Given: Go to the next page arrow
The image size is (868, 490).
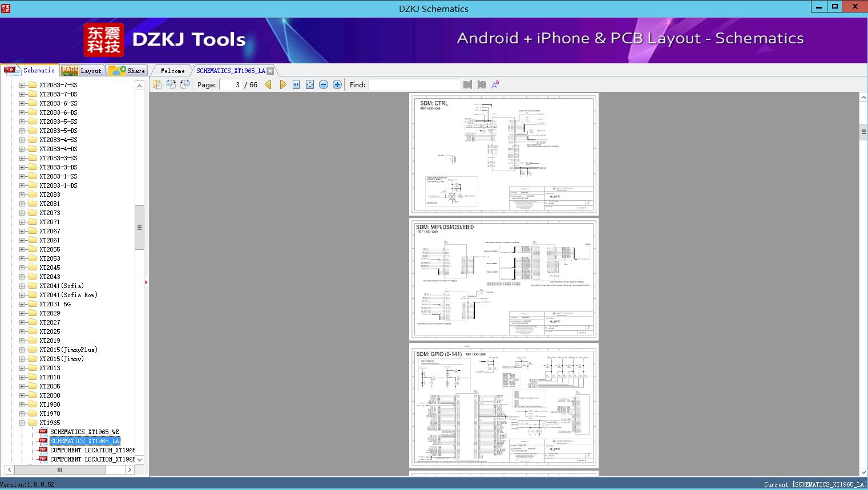Looking at the screenshot, I should (x=282, y=84).
